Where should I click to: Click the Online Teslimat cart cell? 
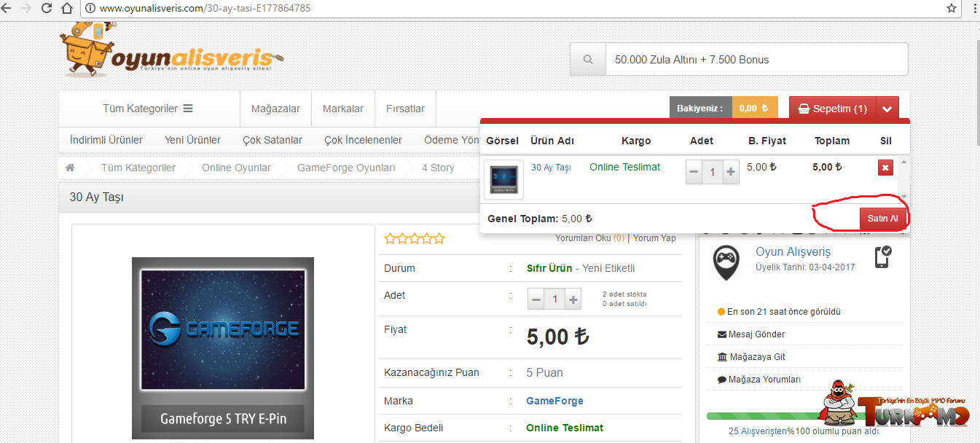tap(624, 167)
